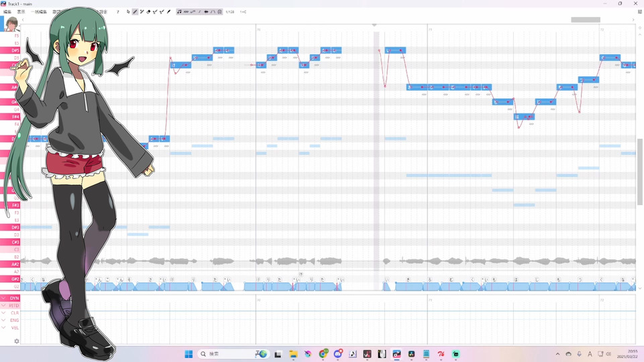Expand the PITD parameter row
Image resolution: width=644 pixels, height=362 pixels.
coord(4,306)
